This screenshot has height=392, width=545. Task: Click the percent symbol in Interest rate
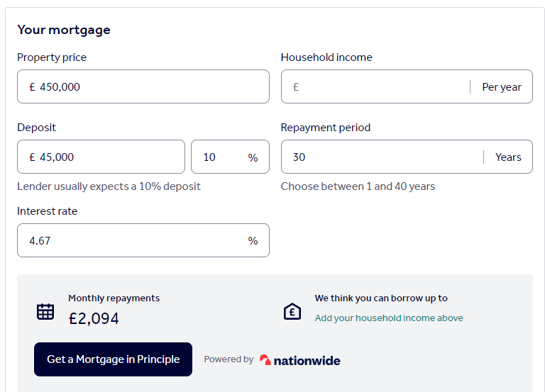(x=253, y=241)
